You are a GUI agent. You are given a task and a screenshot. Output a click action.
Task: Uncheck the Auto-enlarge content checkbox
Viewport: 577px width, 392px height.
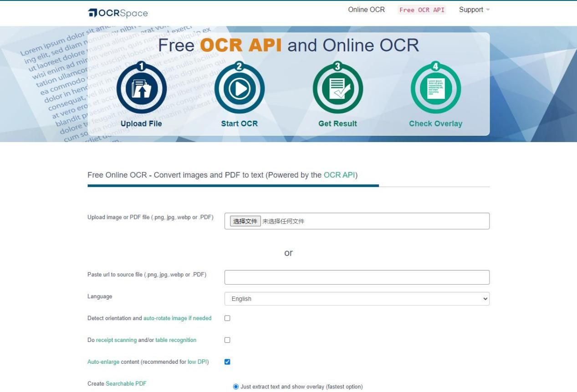pyautogui.click(x=227, y=362)
